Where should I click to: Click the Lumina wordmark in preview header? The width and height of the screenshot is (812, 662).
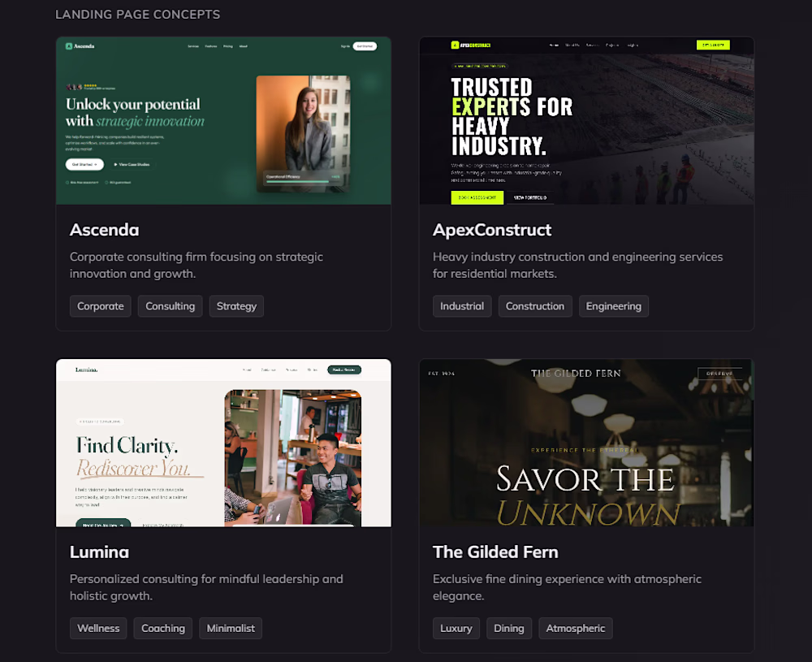pyautogui.click(x=87, y=370)
